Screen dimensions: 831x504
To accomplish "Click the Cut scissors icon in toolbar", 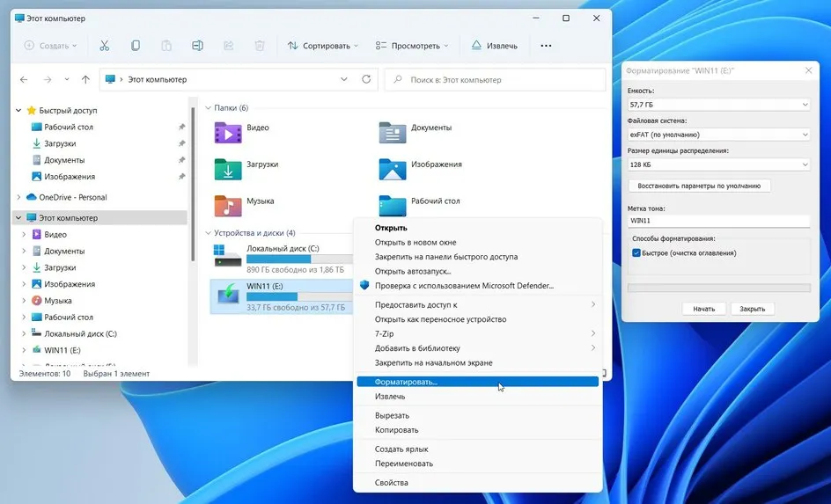I will coord(105,46).
